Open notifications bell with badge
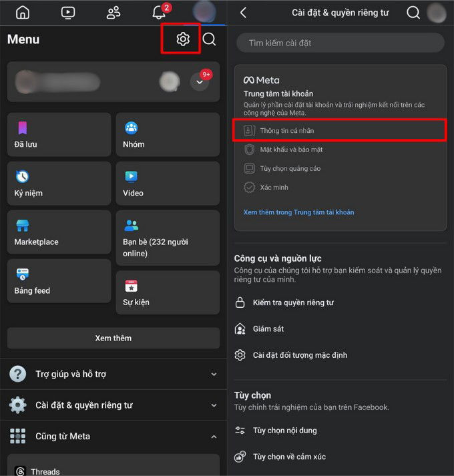The height and width of the screenshot is (476, 454). (x=159, y=12)
